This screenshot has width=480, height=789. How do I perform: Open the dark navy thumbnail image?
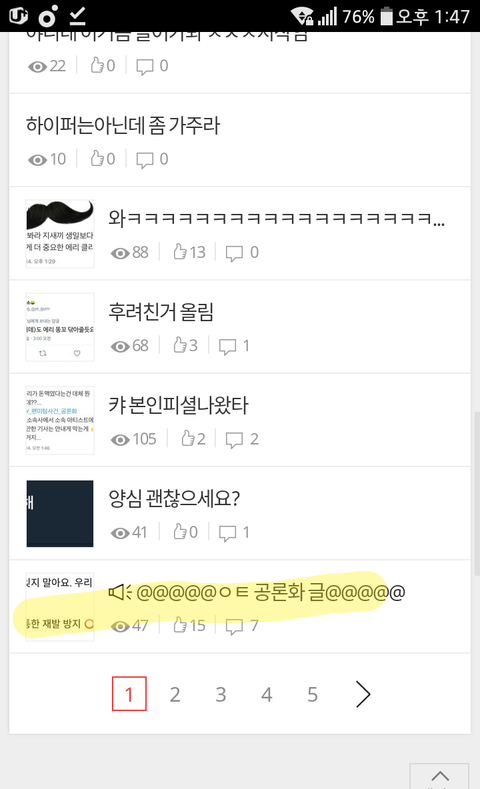click(60, 513)
